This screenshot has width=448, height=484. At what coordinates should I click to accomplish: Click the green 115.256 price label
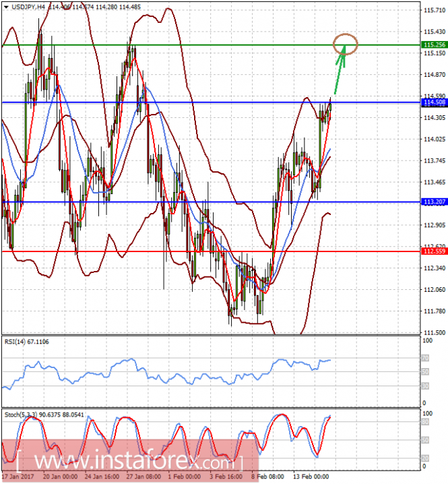pyautogui.click(x=435, y=45)
